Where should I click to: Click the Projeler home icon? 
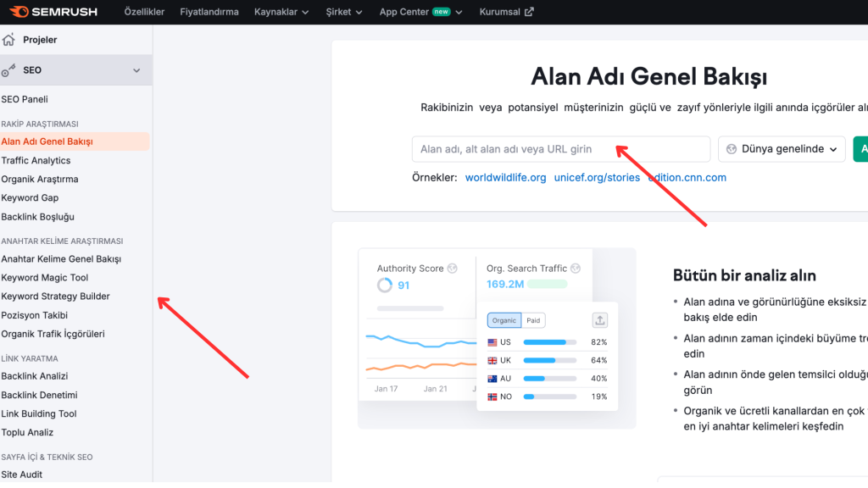[x=8, y=40]
